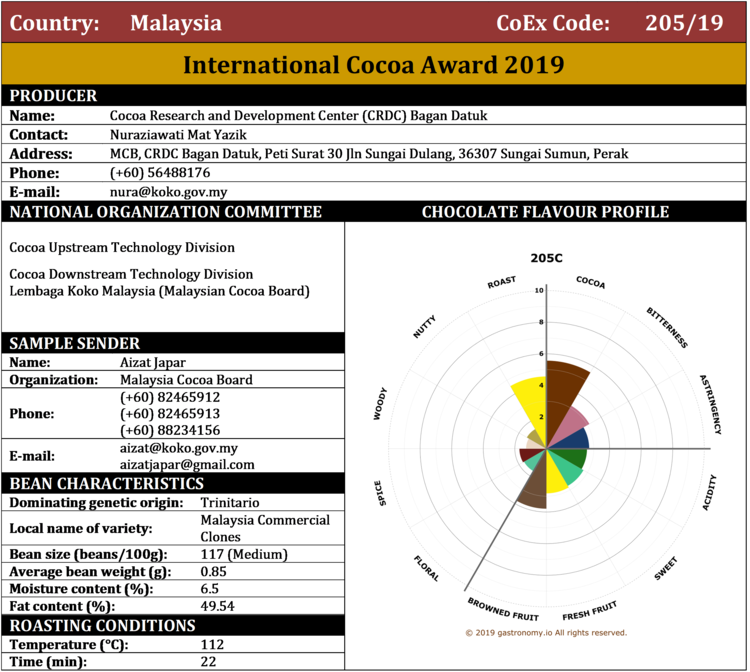Click the gastronomy.io copyright notice
This screenshot has width=750, height=672.
[x=546, y=633]
